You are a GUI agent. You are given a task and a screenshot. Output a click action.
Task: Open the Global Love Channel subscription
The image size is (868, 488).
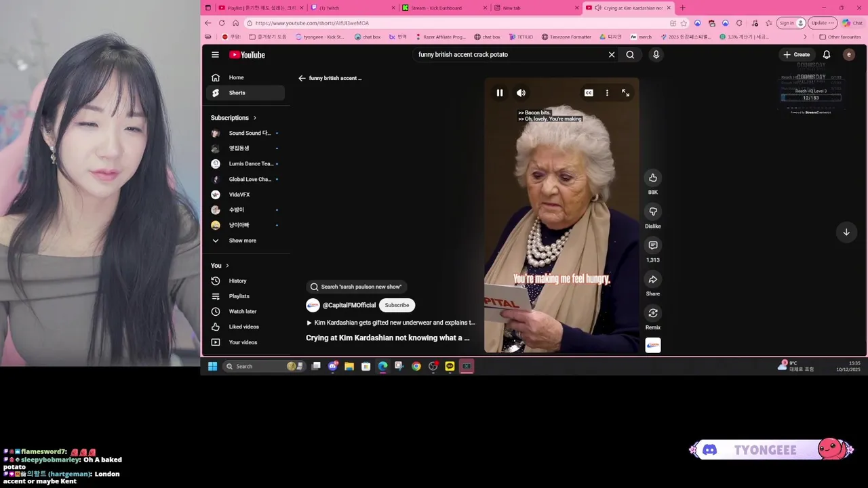click(245, 180)
